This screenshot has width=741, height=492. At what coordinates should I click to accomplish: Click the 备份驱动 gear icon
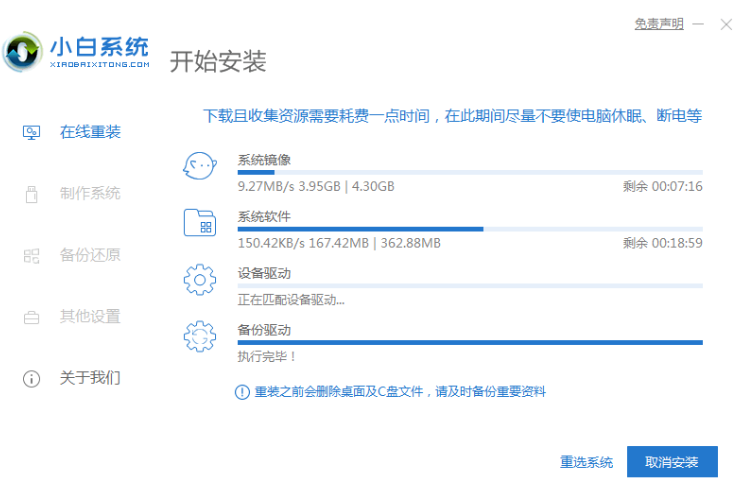[x=200, y=336]
